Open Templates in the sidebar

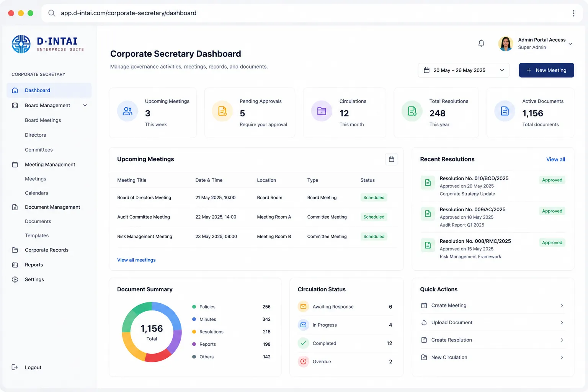[x=37, y=235]
